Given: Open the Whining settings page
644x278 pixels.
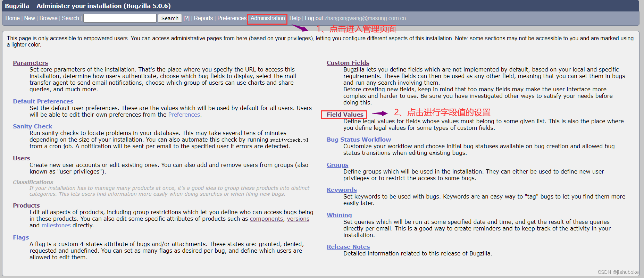Looking at the screenshot, I should 339,215.
